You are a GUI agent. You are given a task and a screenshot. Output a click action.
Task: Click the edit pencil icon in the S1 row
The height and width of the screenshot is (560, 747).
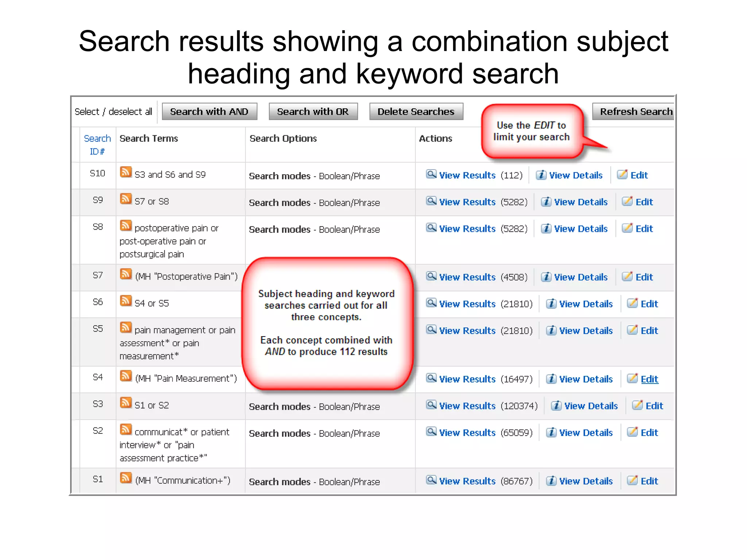click(632, 481)
